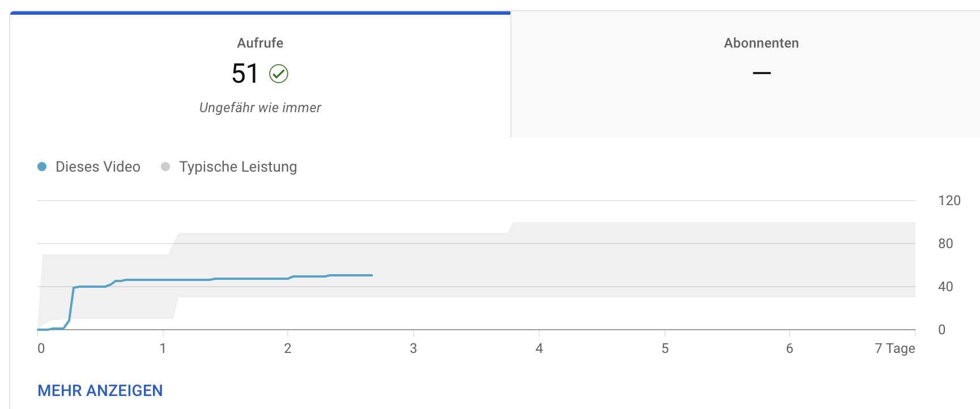Click the blue Dieses Video legend dot
This screenshot has height=409, width=980.
coord(42,167)
